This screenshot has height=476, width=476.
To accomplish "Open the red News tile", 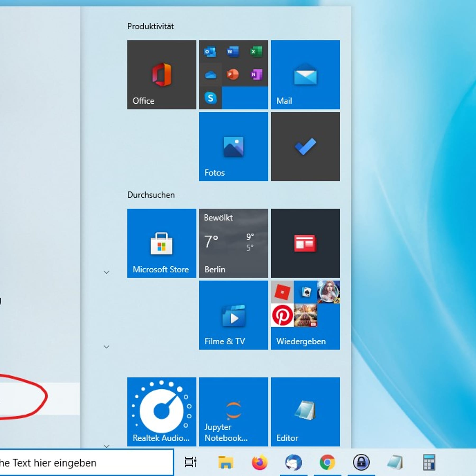I will click(305, 243).
